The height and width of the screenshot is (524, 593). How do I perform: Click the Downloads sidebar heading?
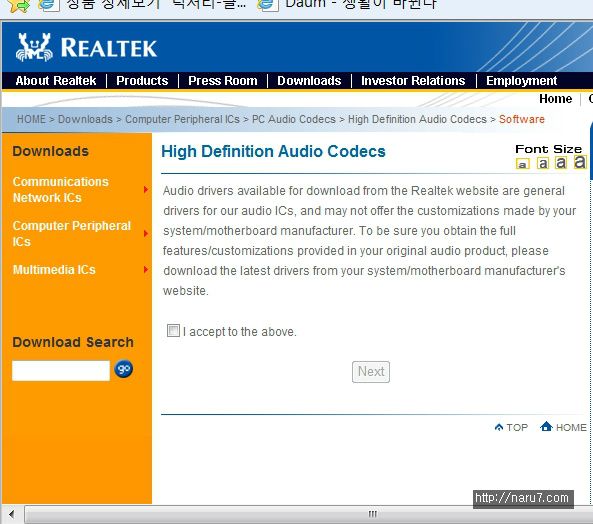[50, 151]
